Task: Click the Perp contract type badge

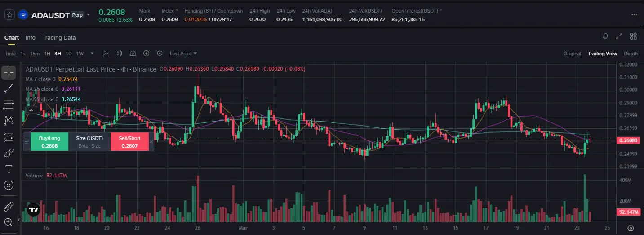Action: [x=77, y=15]
